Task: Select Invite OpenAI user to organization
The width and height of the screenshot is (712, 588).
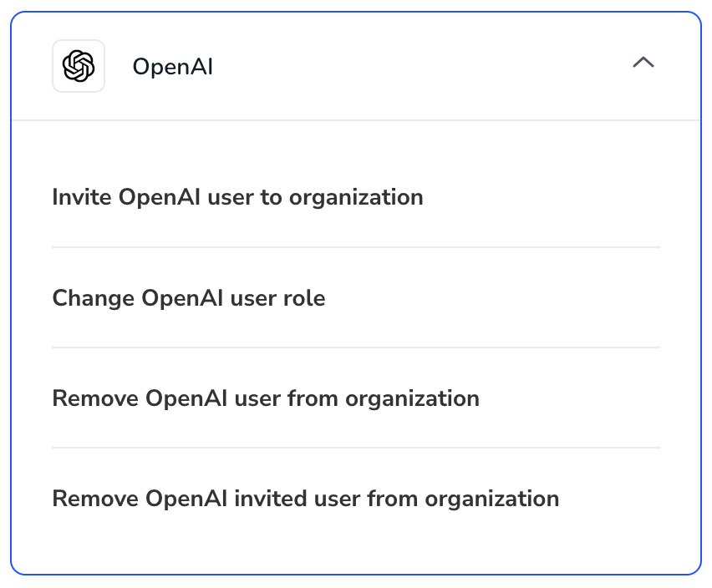Action: tap(237, 197)
